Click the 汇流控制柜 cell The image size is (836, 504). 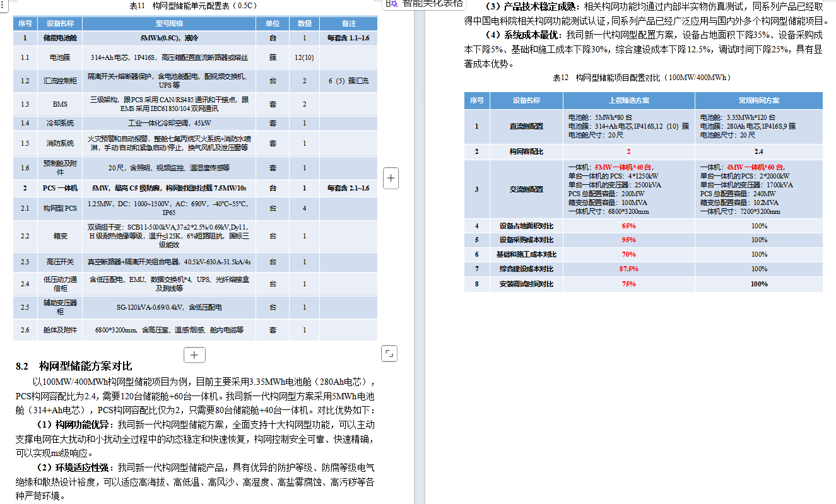click(x=60, y=81)
